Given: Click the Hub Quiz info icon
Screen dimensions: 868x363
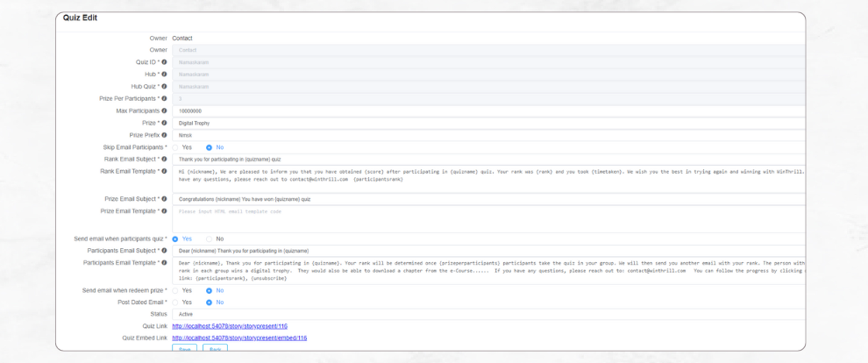Looking at the screenshot, I should pyautogui.click(x=164, y=87).
